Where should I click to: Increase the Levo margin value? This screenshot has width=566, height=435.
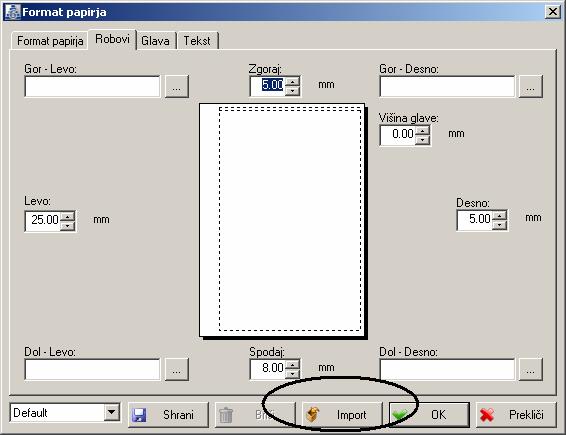pyautogui.click(x=67, y=217)
